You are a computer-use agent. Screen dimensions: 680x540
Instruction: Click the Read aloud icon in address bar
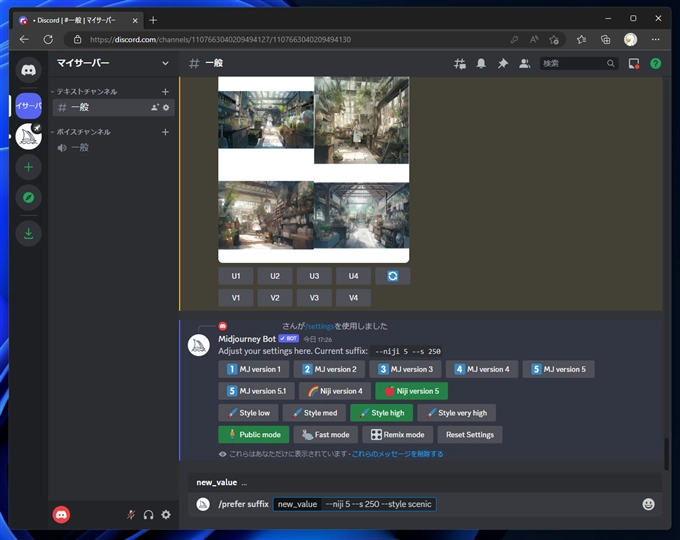pos(534,39)
